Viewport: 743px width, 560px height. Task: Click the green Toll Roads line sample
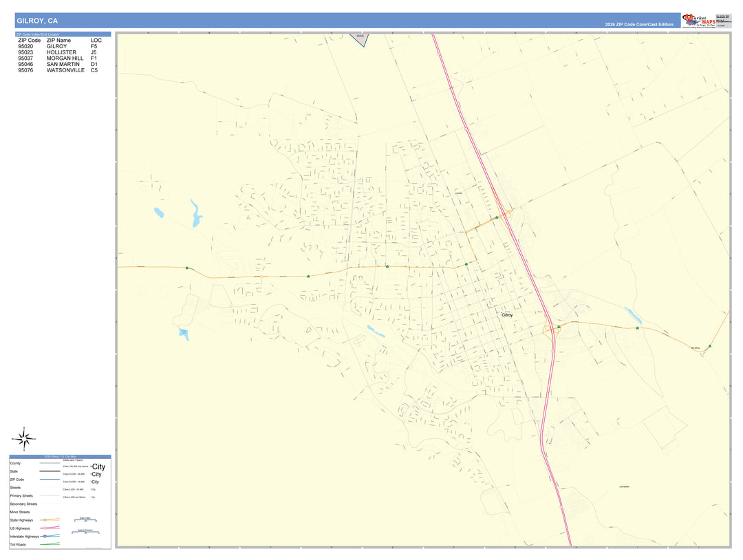[50, 544]
